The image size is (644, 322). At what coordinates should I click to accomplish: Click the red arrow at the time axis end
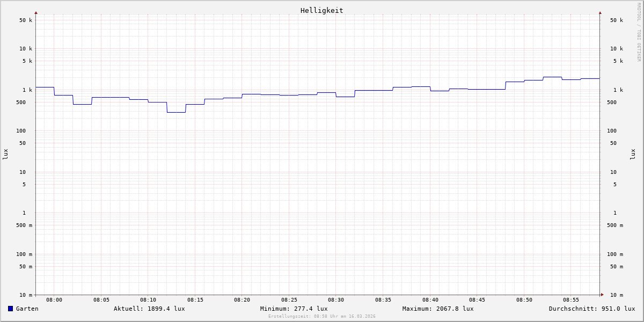coord(602,295)
